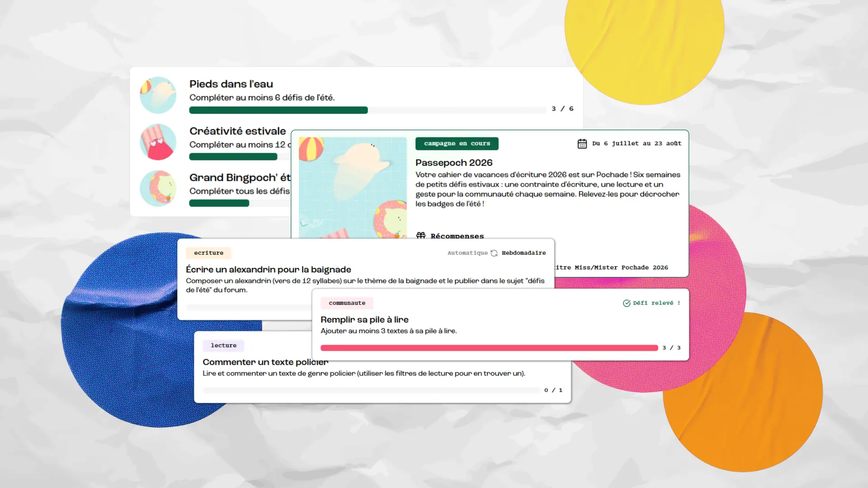Click the Pieds dans l'eau badge icon
The image size is (868, 488).
(158, 95)
